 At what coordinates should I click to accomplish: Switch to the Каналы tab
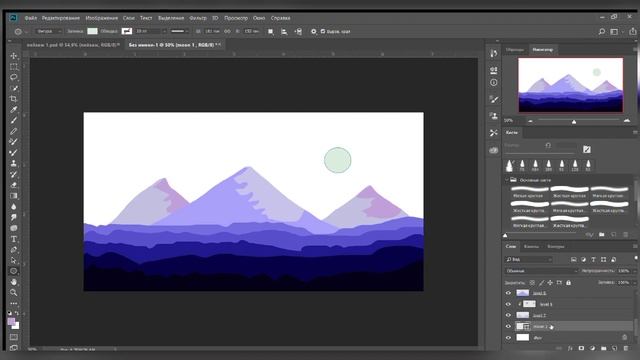(531, 247)
